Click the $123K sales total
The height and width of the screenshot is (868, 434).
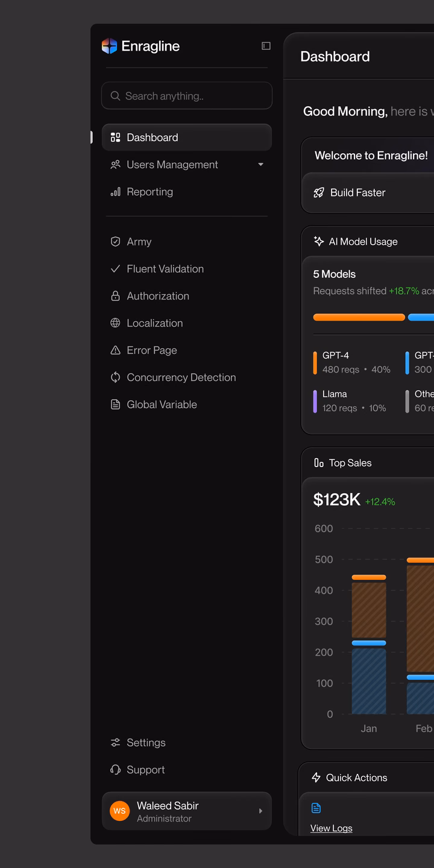tap(337, 500)
